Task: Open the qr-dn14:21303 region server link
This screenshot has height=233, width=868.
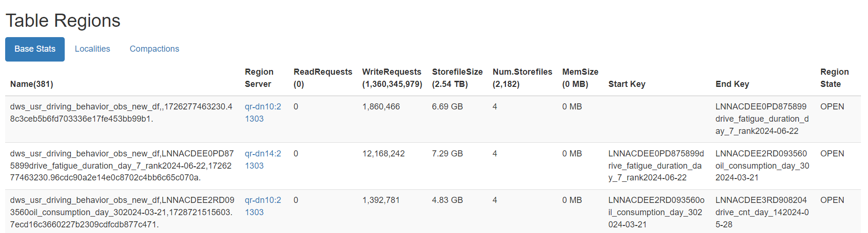Action: (x=263, y=160)
